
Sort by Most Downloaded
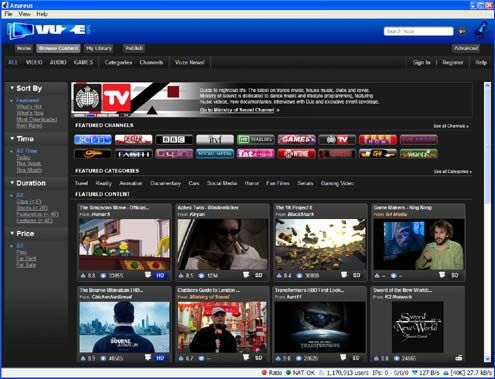[x=37, y=119]
